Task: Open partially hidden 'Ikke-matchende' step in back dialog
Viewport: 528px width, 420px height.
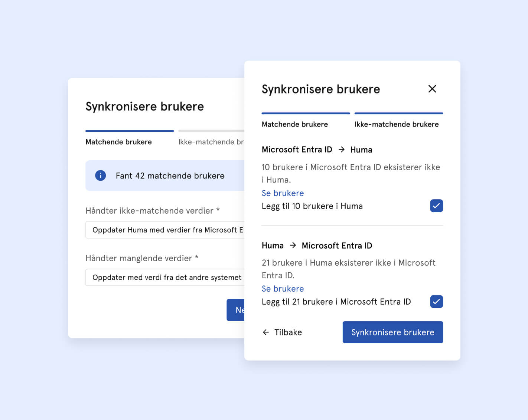Action: 211,142
